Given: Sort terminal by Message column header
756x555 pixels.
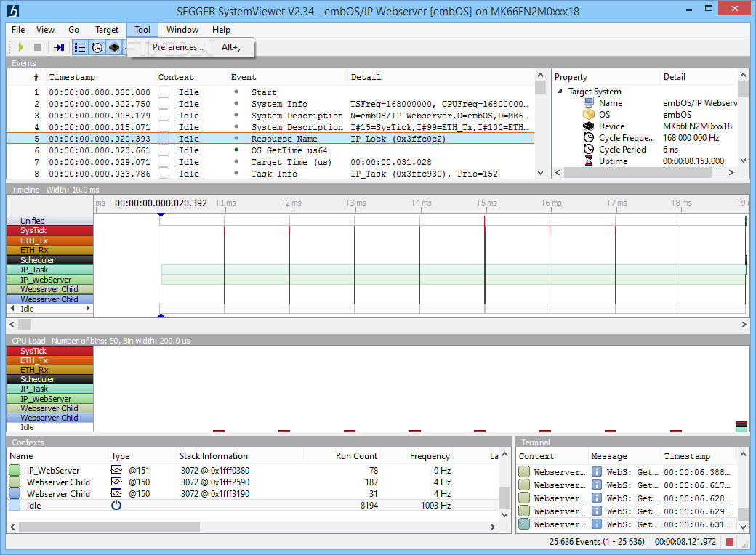Looking at the screenshot, I should tap(624, 455).
